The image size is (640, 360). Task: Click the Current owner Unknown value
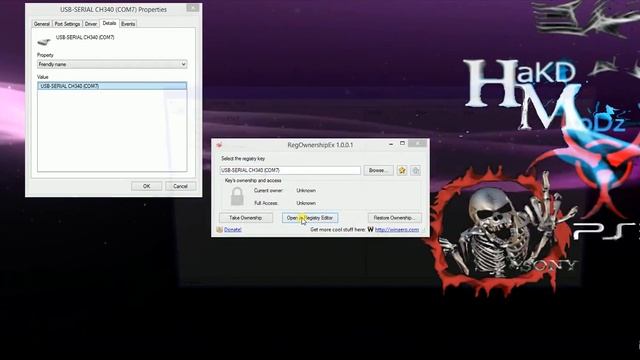click(306, 191)
